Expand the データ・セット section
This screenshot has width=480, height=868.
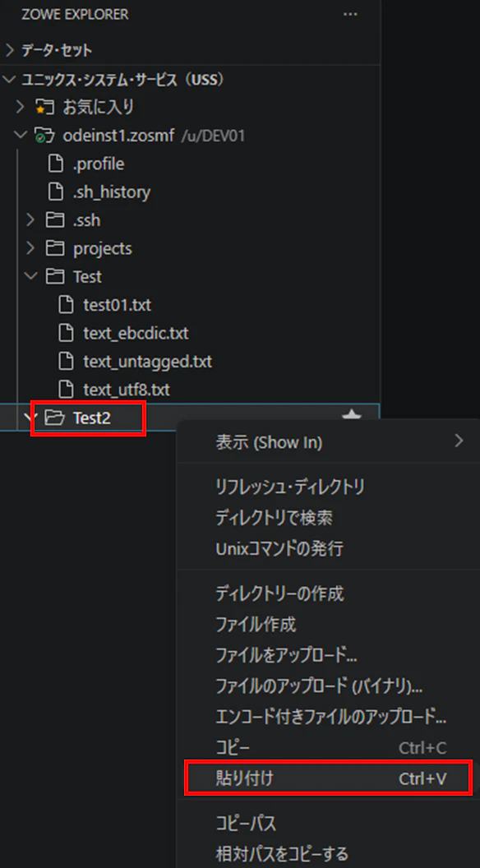coord(10,50)
